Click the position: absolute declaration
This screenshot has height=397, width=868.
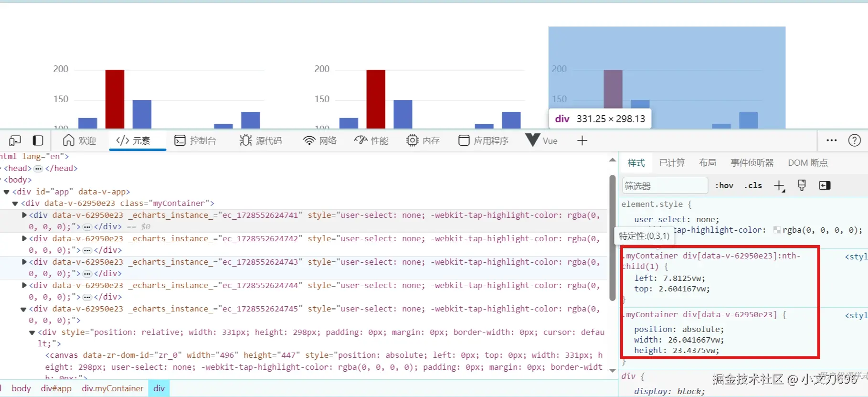tap(679, 329)
